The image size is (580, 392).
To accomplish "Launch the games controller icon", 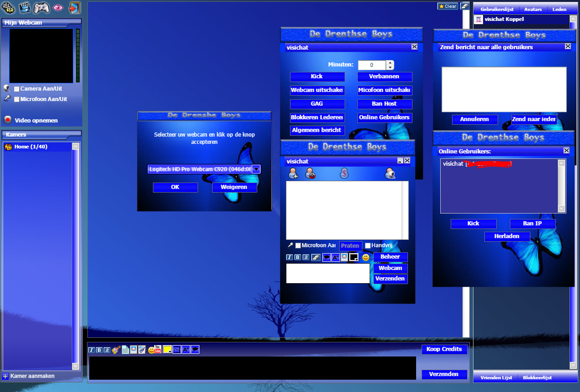I will (x=41, y=7).
